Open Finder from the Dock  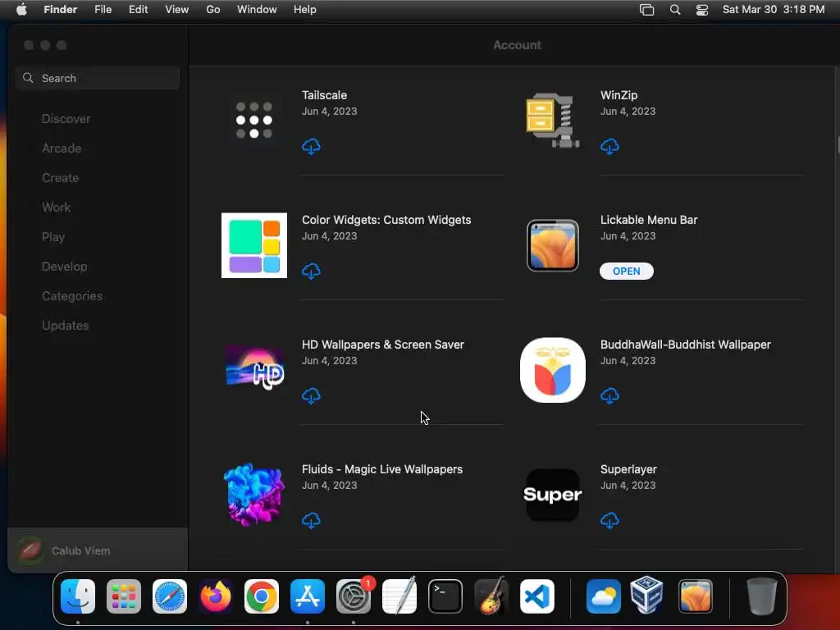78,596
